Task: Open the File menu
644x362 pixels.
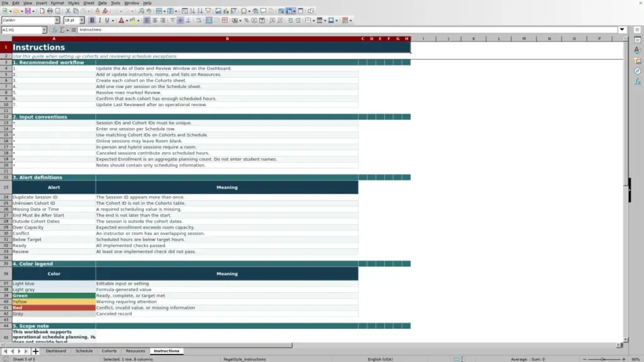Action: [5, 3]
